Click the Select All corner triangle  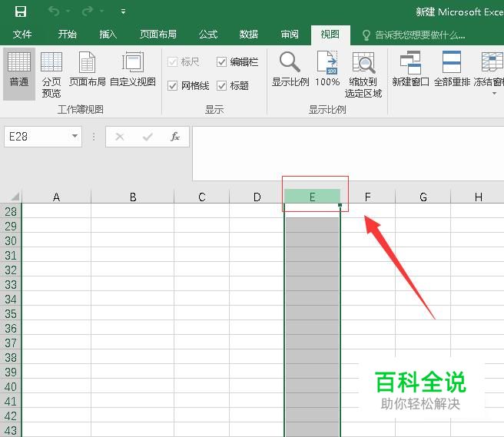tap(14, 197)
